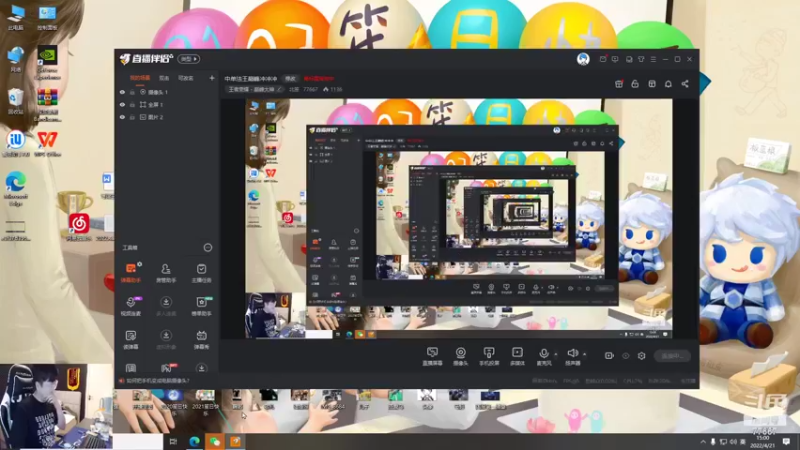Open the orientation pill next to the app logo
The height and width of the screenshot is (450, 800).
click(189, 59)
